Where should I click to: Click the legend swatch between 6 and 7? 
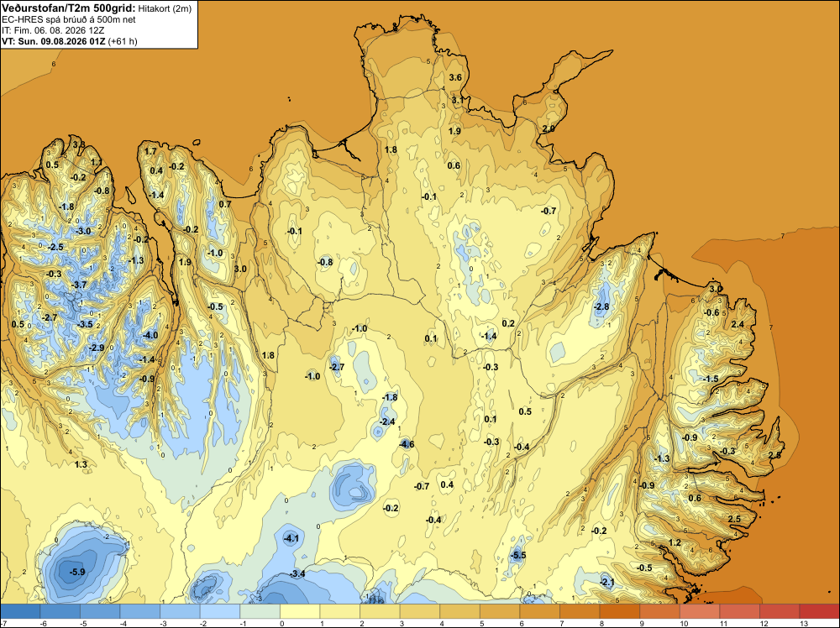pyautogui.click(x=540, y=611)
